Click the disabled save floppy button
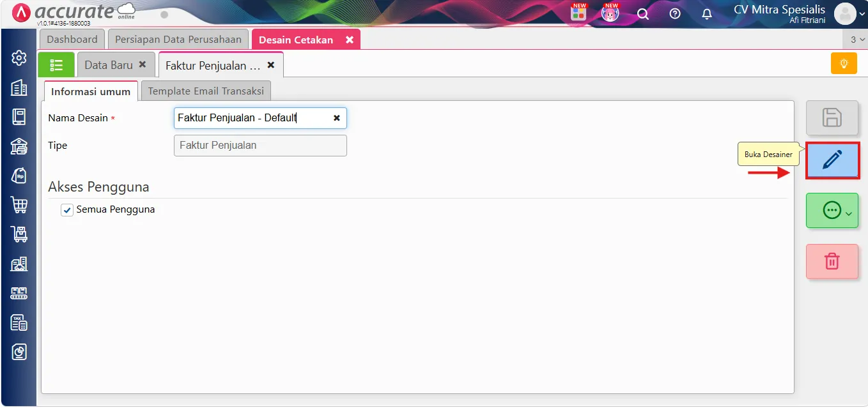The width and height of the screenshot is (868, 408). coord(832,117)
